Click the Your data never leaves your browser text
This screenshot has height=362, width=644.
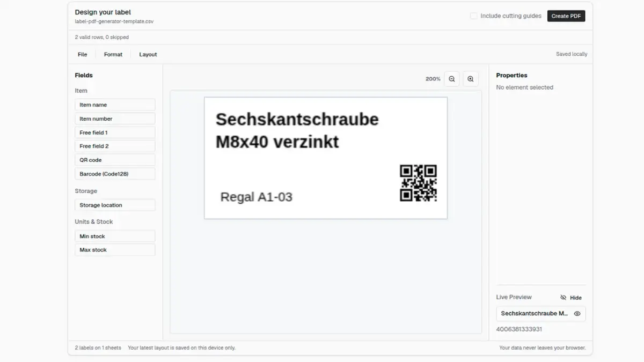tap(543, 348)
